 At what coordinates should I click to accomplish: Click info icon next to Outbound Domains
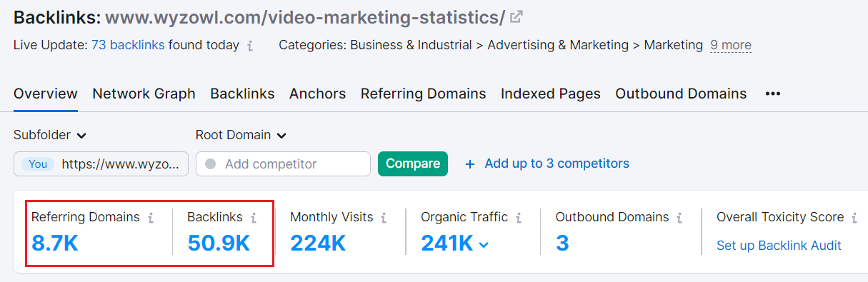680,218
